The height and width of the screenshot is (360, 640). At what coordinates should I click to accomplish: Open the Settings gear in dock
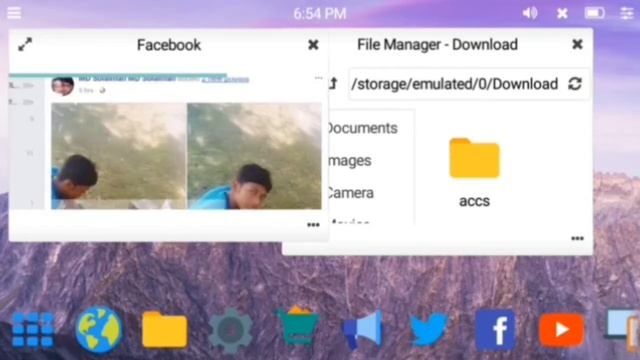click(231, 331)
